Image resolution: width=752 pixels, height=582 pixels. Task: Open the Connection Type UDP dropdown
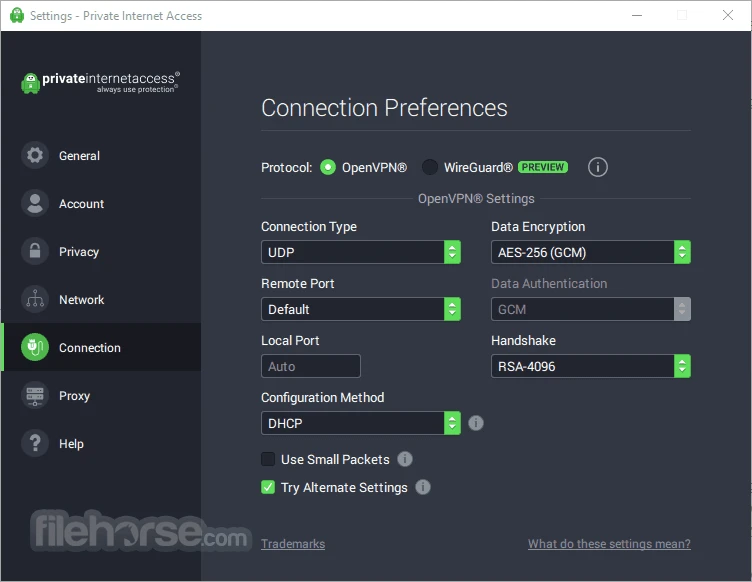pos(361,252)
